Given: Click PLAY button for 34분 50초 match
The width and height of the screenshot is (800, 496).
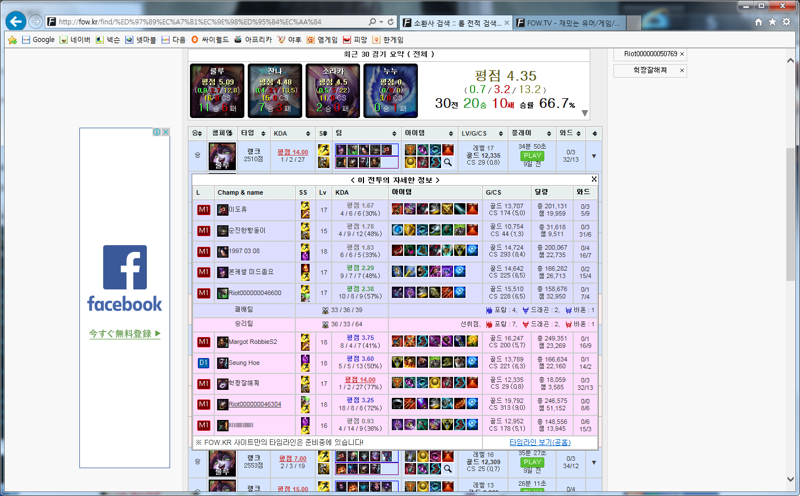Looking at the screenshot, I should [x=532, y=156].
